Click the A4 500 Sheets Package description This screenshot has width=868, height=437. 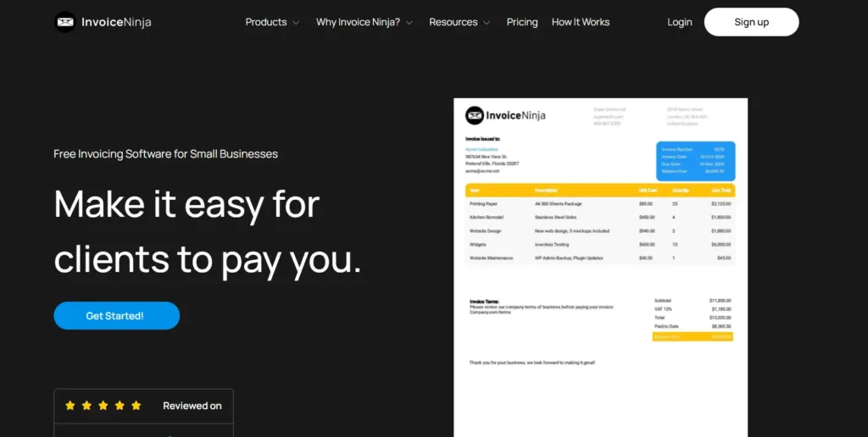tap(558, 203)
